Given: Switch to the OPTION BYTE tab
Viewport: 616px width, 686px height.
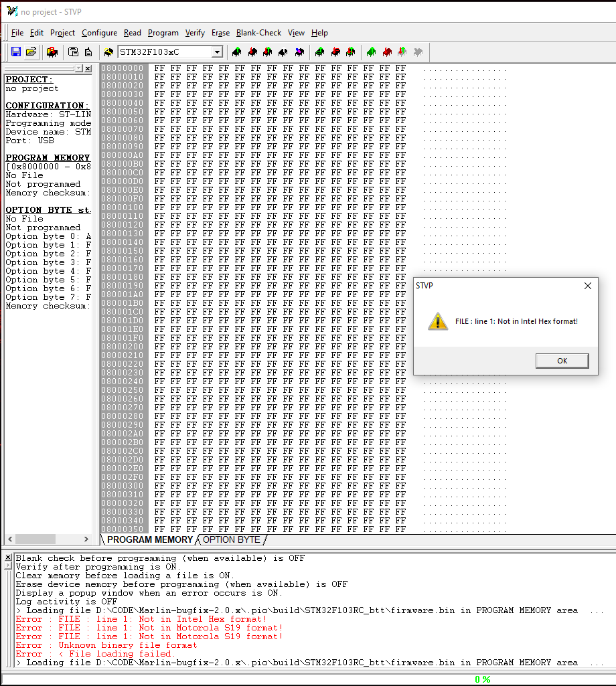Looking at the screenshot, I should [x=232, y=540].
